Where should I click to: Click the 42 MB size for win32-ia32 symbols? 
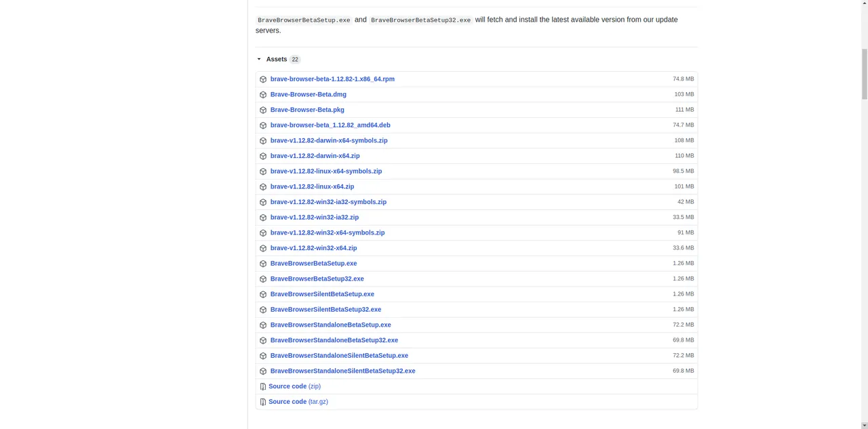[686, 202]
